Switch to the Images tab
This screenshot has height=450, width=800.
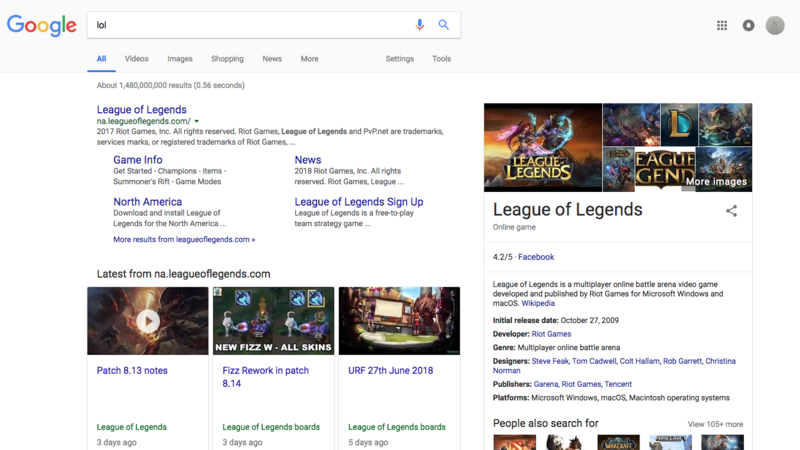[180, 59]
